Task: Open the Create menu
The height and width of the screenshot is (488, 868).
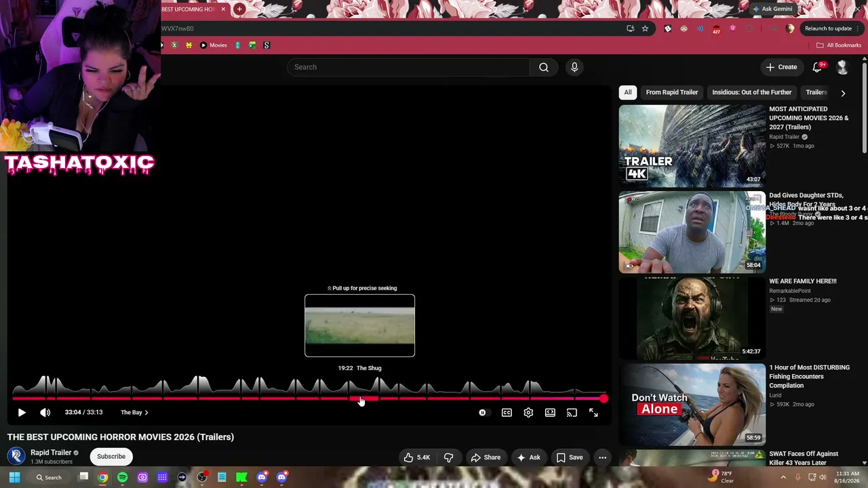Action: coord(781,67)
